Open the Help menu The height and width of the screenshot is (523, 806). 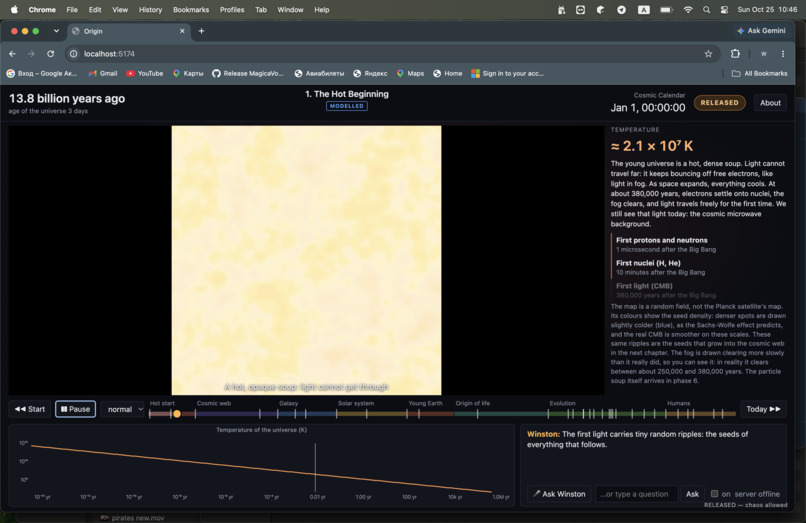[322, 10]
